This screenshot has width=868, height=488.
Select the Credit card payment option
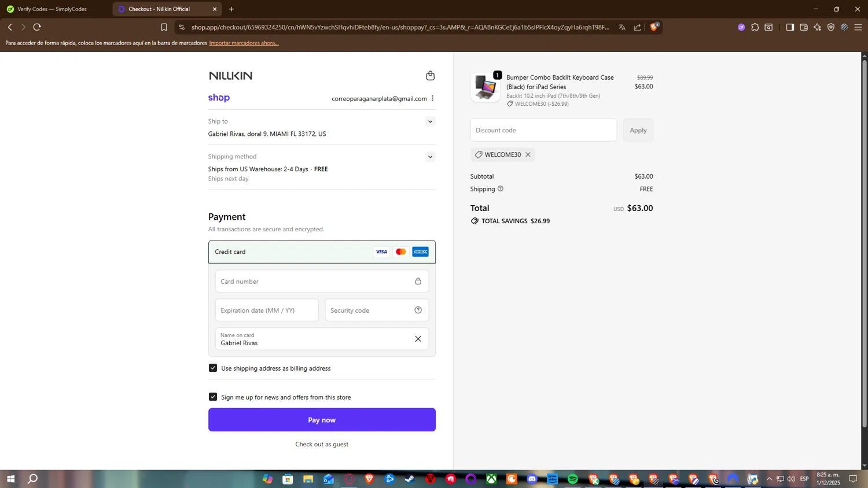point(322,252)
